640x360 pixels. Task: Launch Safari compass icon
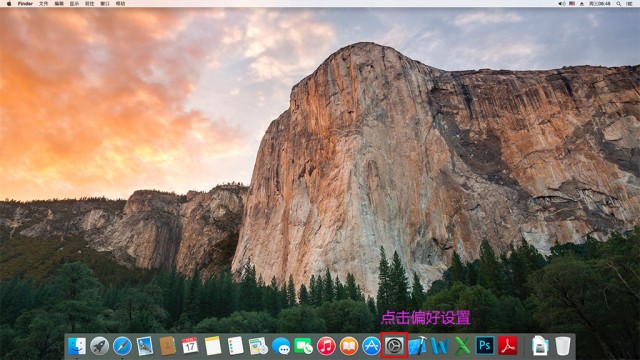pyautogui.click(x=122, y=346)
